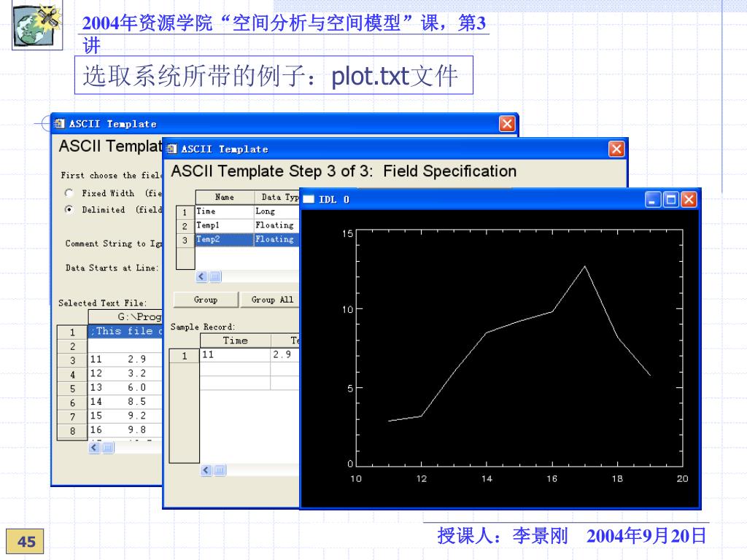Click row number 2 in field table

pos(185,226)
